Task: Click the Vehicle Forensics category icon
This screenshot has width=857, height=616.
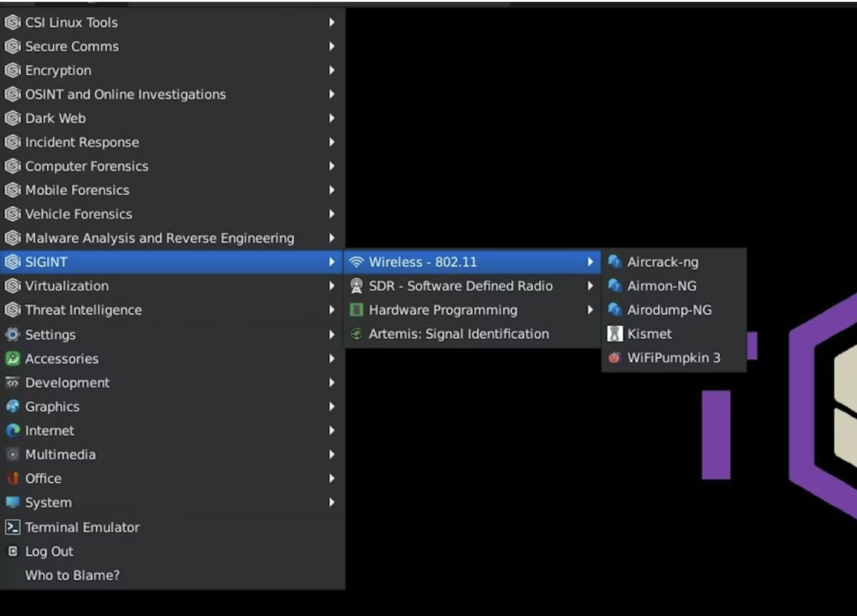Action: click(x=13, y=214)
